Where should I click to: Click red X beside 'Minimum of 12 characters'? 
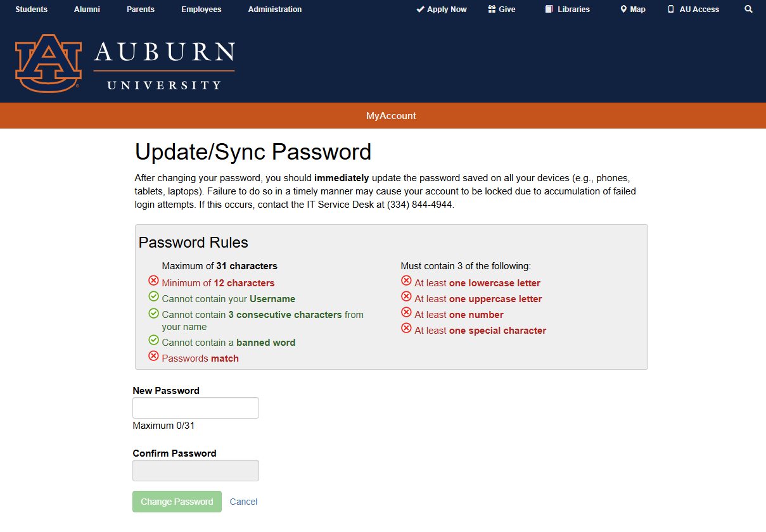tap(153, 281)
